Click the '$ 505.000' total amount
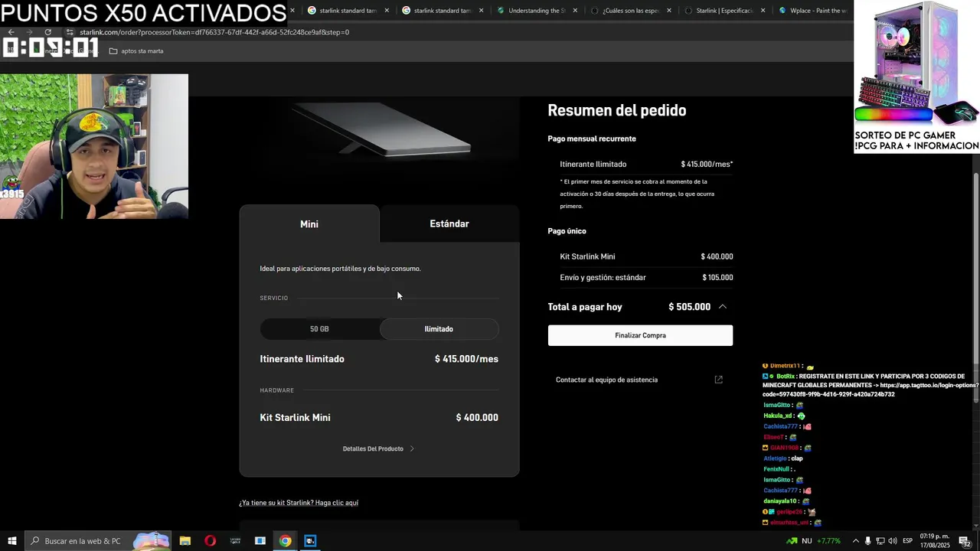This screenshot has height=551, width=980. pos(690,307)
